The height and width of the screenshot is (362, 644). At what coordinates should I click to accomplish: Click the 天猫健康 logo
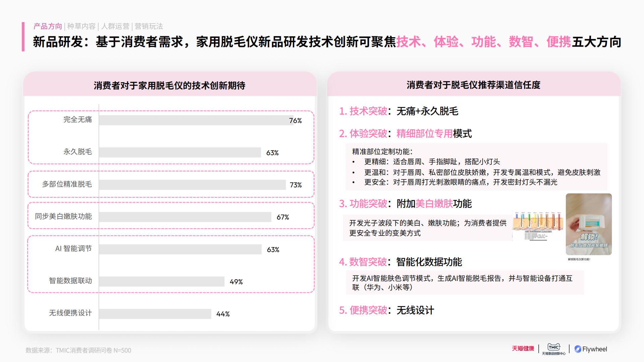(523, 349)
